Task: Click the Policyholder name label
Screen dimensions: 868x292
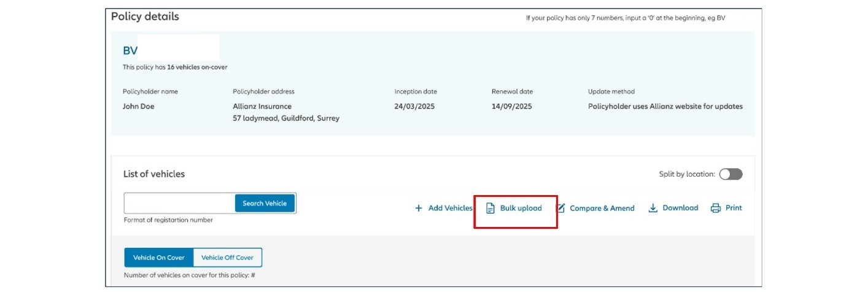Action: [150, 91]
